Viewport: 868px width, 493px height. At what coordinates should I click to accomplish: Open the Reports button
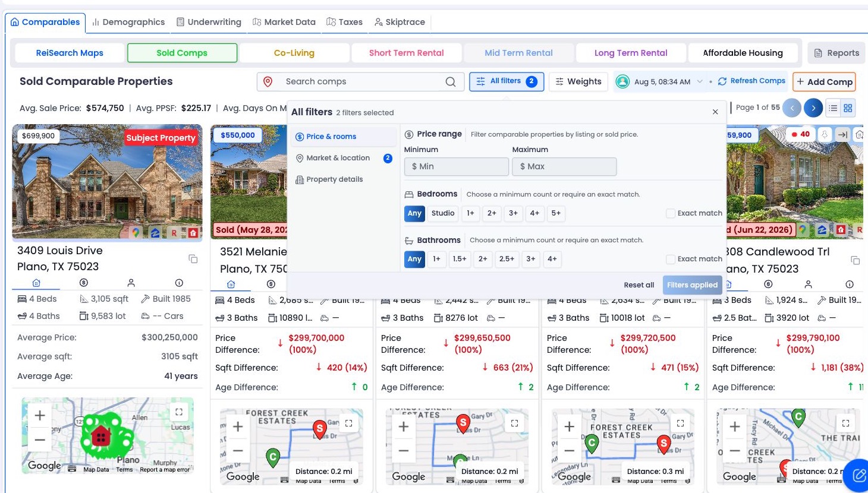pyautogui.click(x=836, y=53)
